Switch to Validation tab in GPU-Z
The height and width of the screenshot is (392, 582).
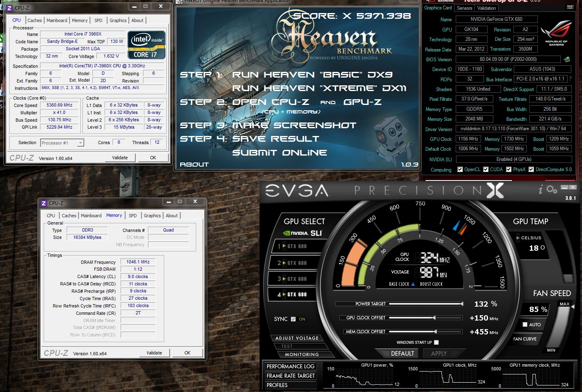click(486, 8)
